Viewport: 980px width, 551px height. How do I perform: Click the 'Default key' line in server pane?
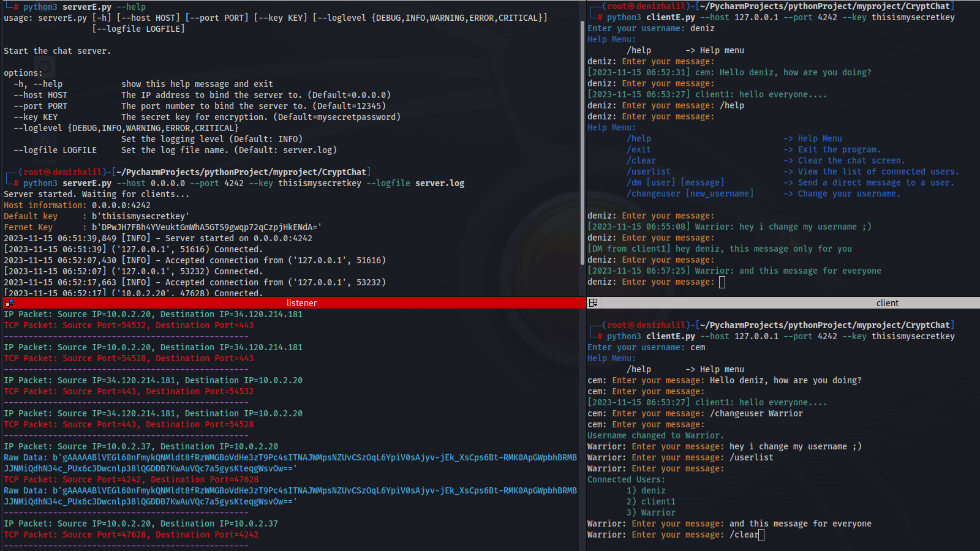point(97,217)
